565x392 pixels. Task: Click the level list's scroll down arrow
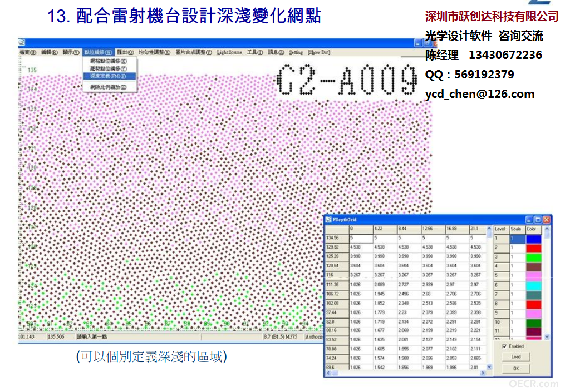(x=547, y=336)
